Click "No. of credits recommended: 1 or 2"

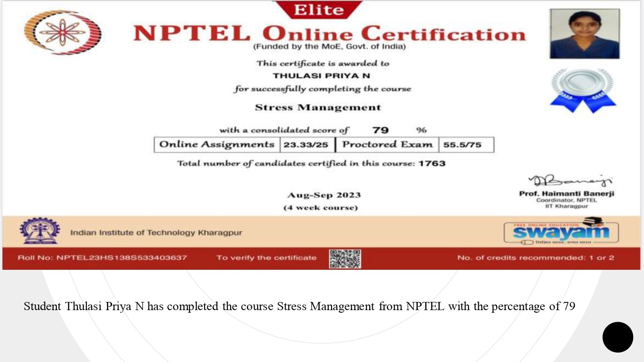[536, 258]
